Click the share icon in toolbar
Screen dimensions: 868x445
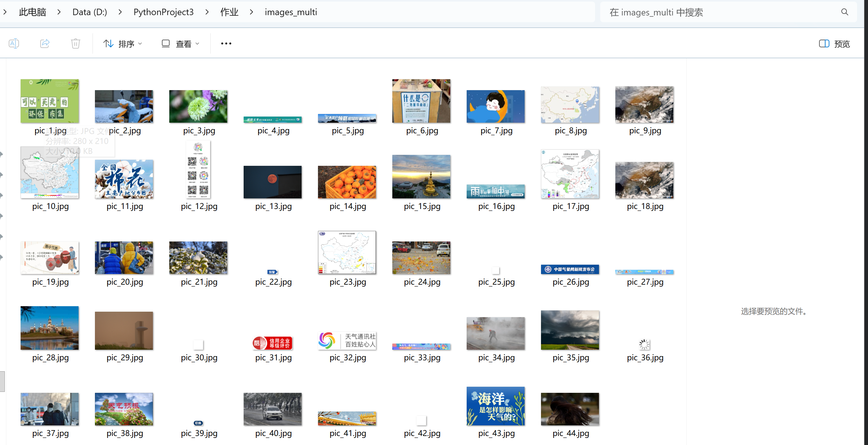coord(45,43)
